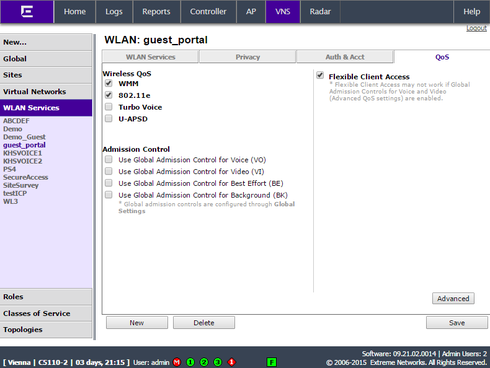This screenshot has width=490, height=368.
Task: Select Demo in the WLAN list
Action: 13,129
